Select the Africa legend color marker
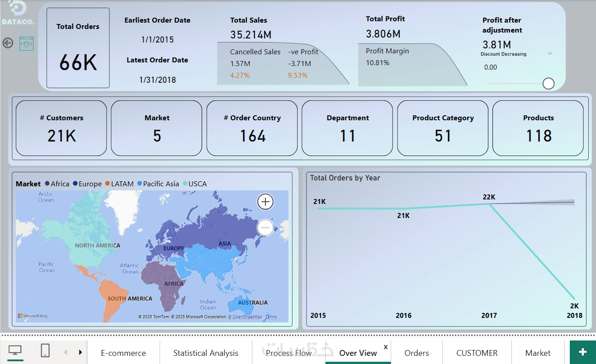The height and width of the screenshot is (364, 596). click(47, 184)
